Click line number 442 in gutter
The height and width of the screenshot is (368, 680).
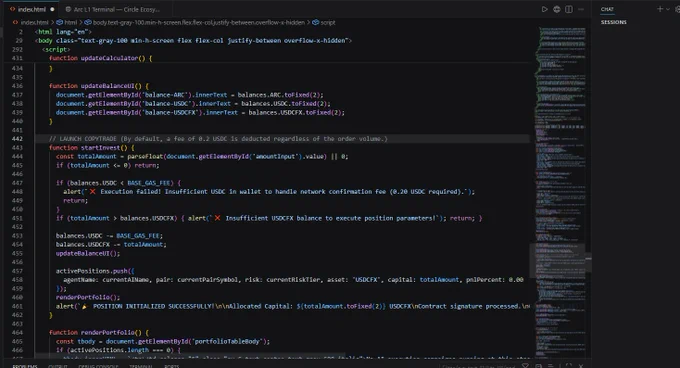17,139
